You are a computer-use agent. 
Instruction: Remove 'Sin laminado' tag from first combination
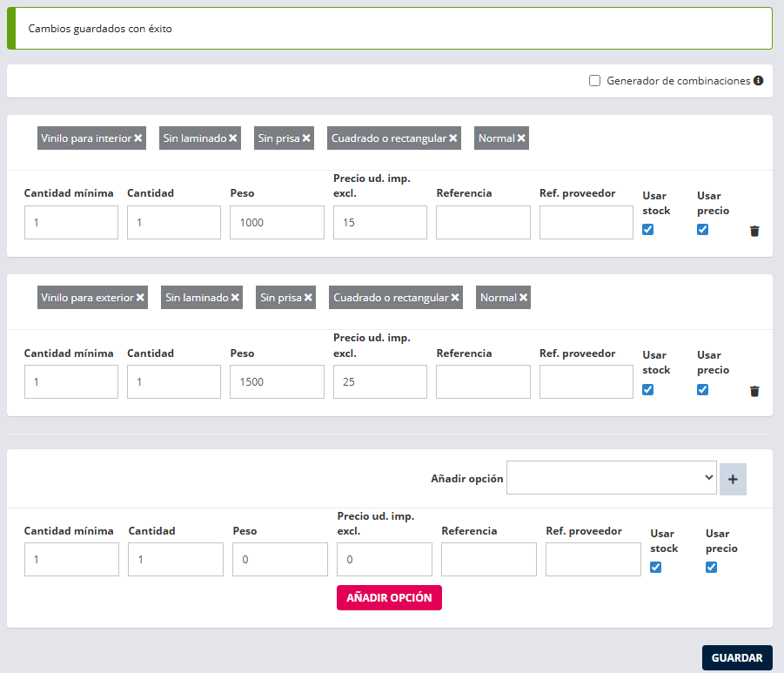233,138
